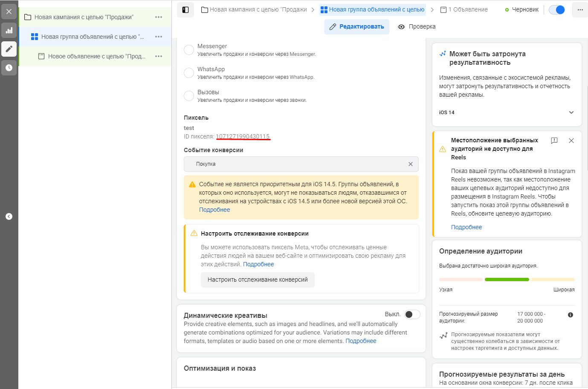Viewport: 588px width, 389px height.
Task: Toggle the side panel layout icon
Action: click(x=185, y=9)
